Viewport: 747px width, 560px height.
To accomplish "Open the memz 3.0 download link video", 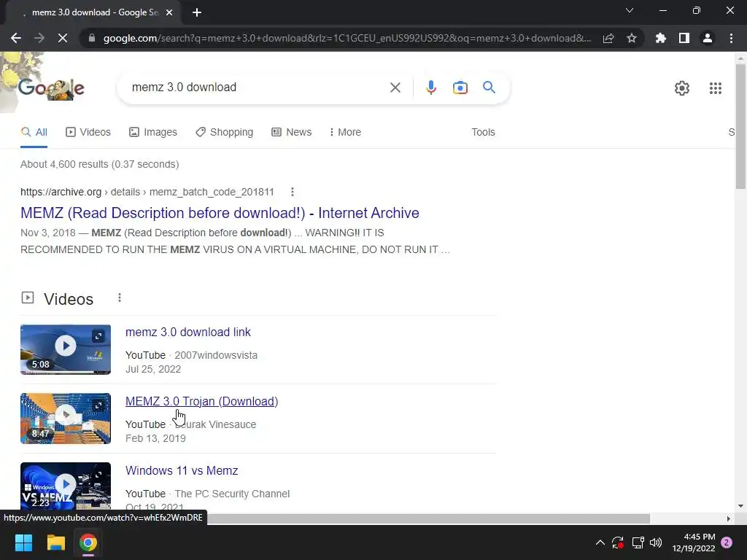I will (187, 332).
